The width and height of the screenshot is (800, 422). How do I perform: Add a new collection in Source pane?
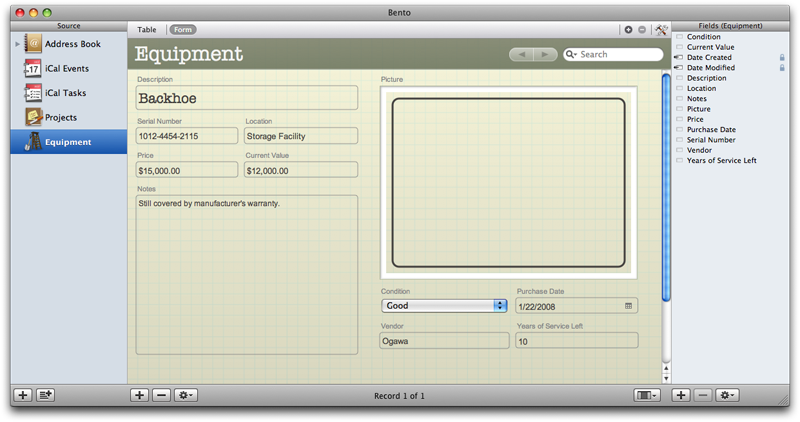click(x=45, y=395)
